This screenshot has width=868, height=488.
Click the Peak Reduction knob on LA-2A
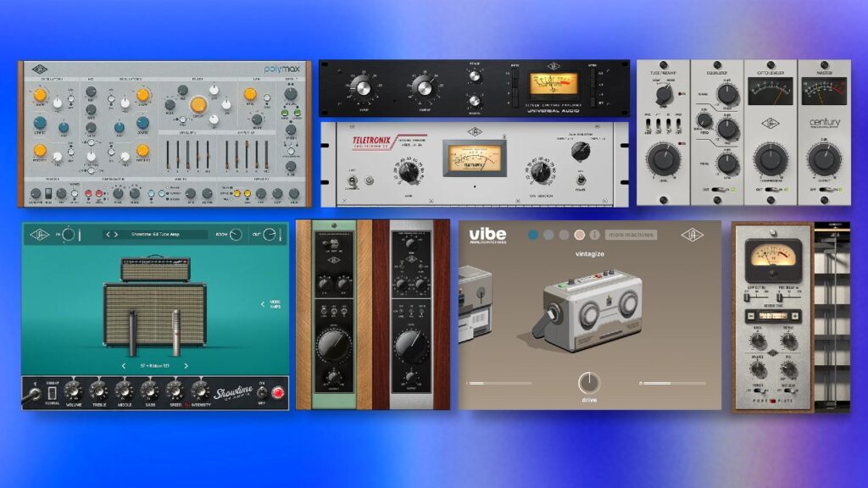[x=540, y=172]
